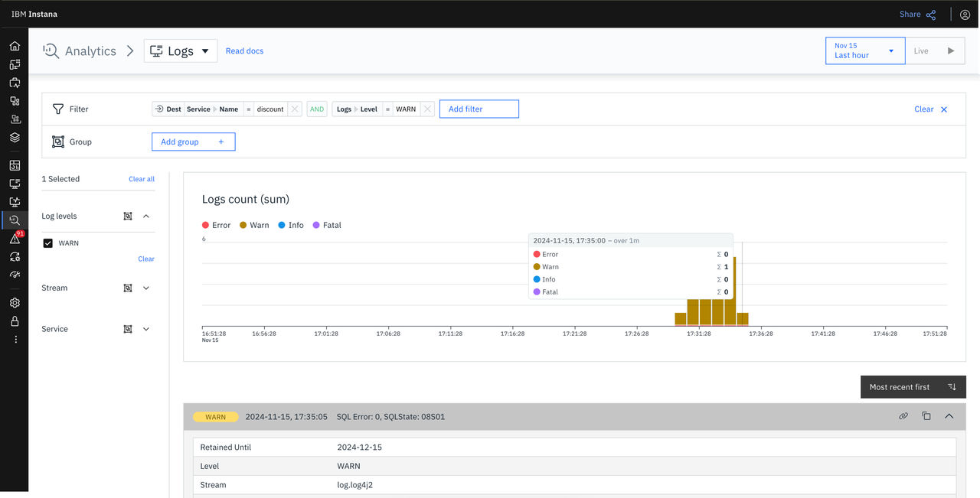The width and height of the screenshot is (980, 498).
Task: Open the Home icon in sidebar
Action: (15, 46)
